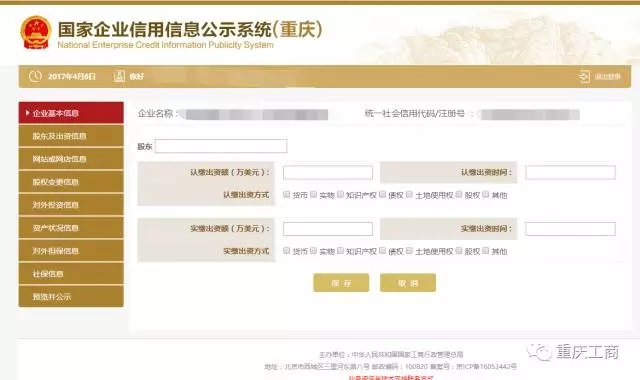Go to 社保信息 section
The image size is (640, 380).
point(71,273)
